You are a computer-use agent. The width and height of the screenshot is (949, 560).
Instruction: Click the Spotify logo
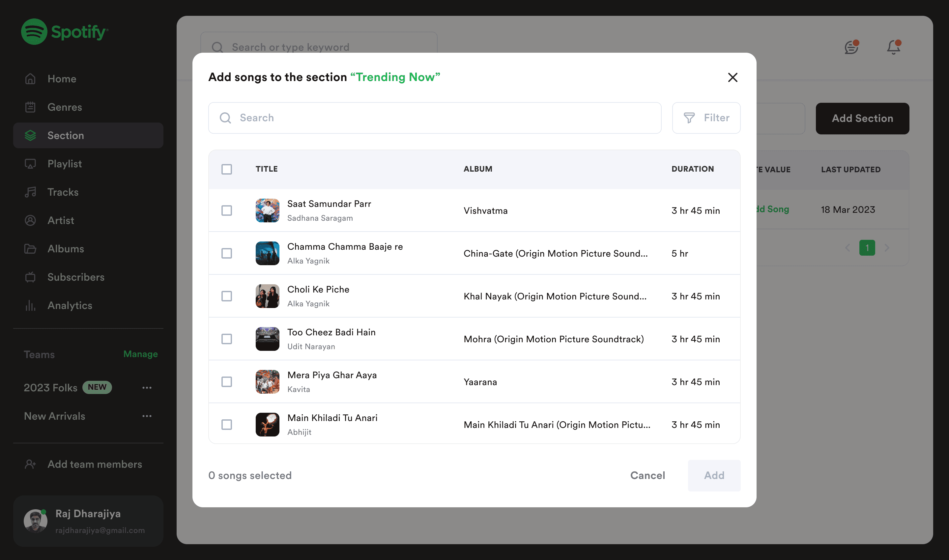tap(65, 32)
